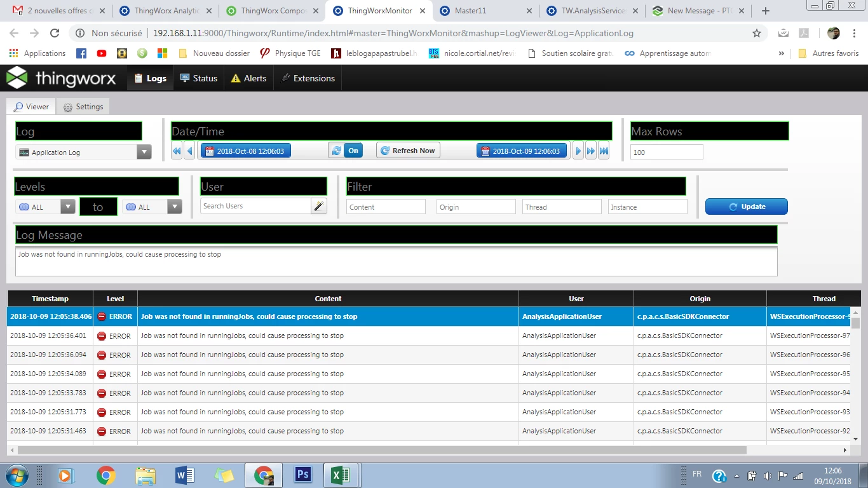The width and height of the screenshot is (868, 488).
Task: Bookmark this page with the star icon
Action: 757,33
